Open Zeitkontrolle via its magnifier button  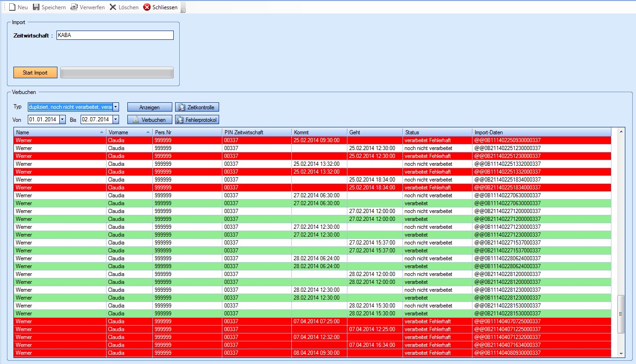(x=197, y=107)
